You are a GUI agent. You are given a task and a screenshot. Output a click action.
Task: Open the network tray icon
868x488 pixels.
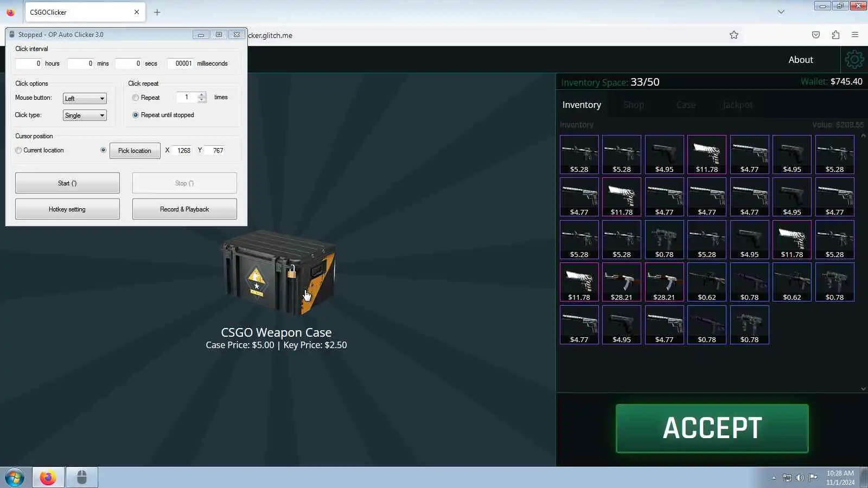coord(787,478)
